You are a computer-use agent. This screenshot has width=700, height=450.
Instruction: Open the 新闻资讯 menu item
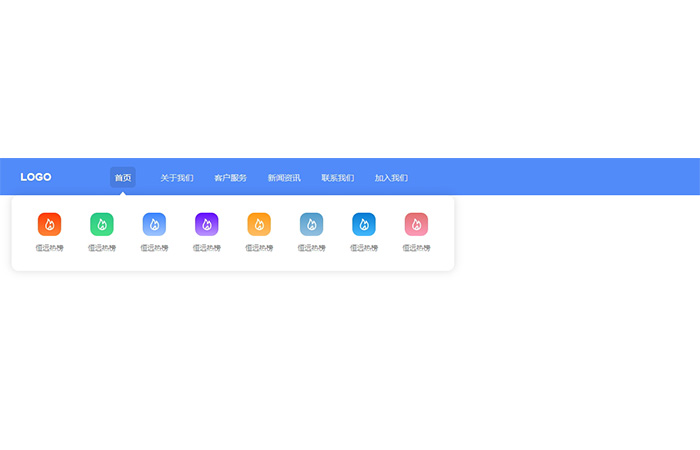point(284,178)
